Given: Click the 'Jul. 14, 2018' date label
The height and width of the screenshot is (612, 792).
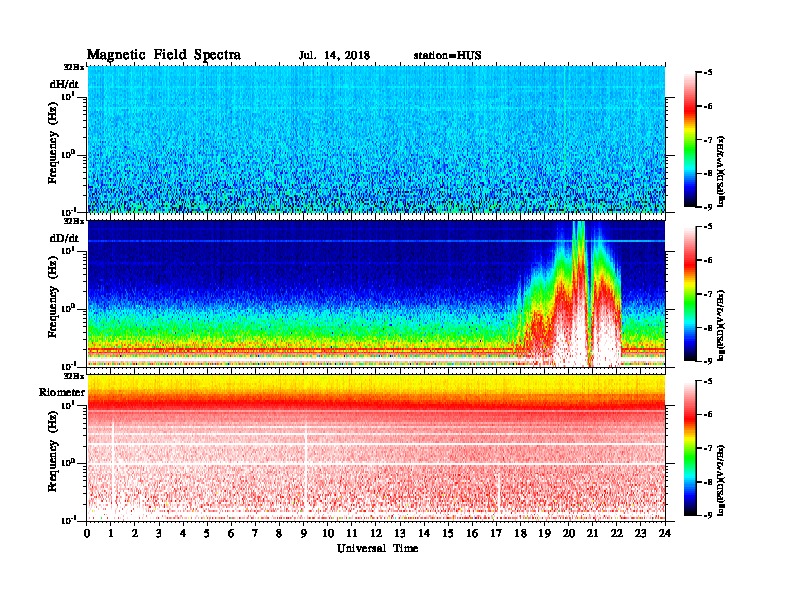Looking at the screenshot, I should coord(334,56).
